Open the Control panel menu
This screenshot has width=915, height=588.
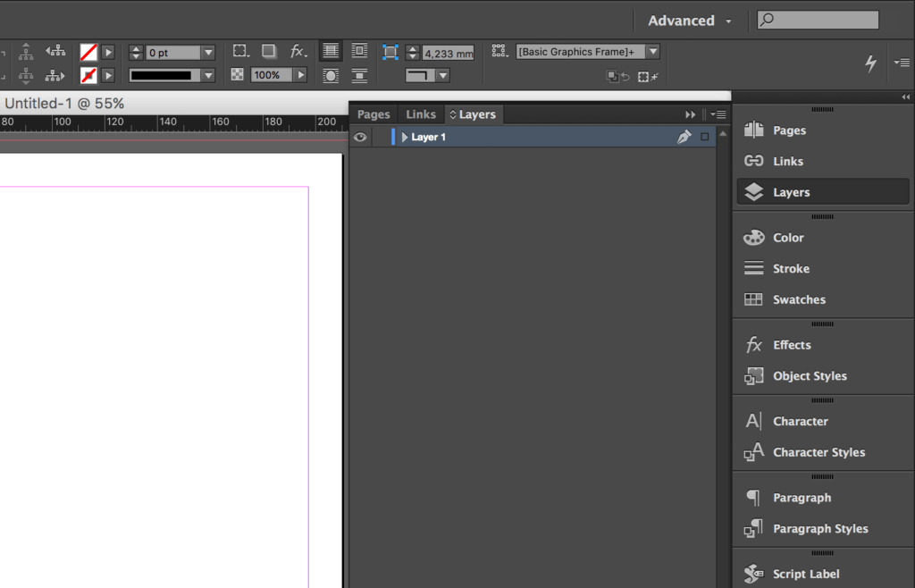point(902,63)
